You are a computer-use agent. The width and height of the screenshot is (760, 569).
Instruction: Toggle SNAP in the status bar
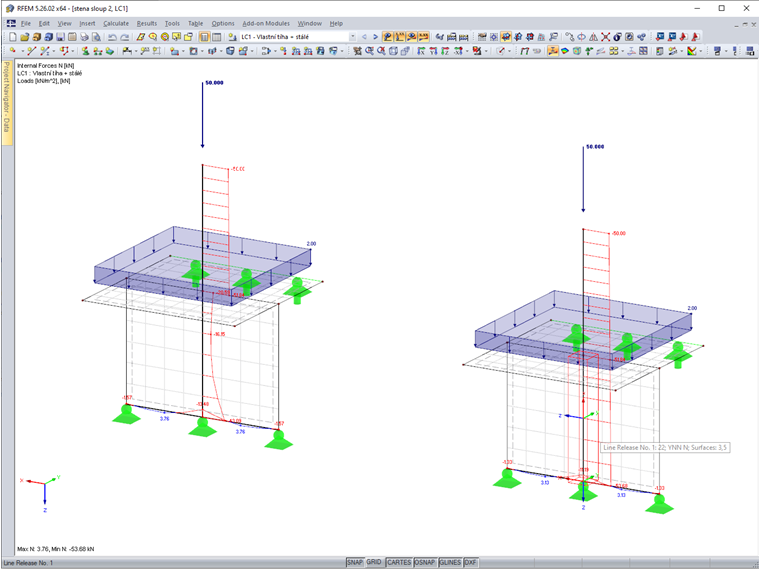point(355,562)
